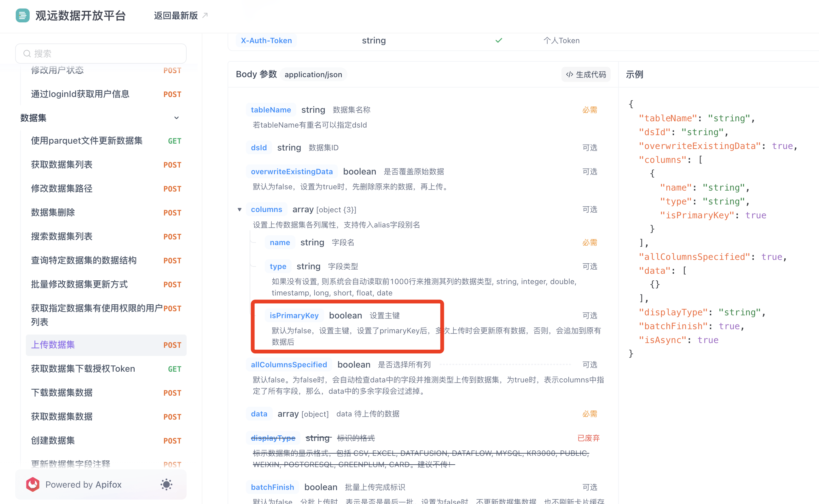Click the 生成代码 button
The height and width of the screenshot is (504, 819).
coord(586,74)
